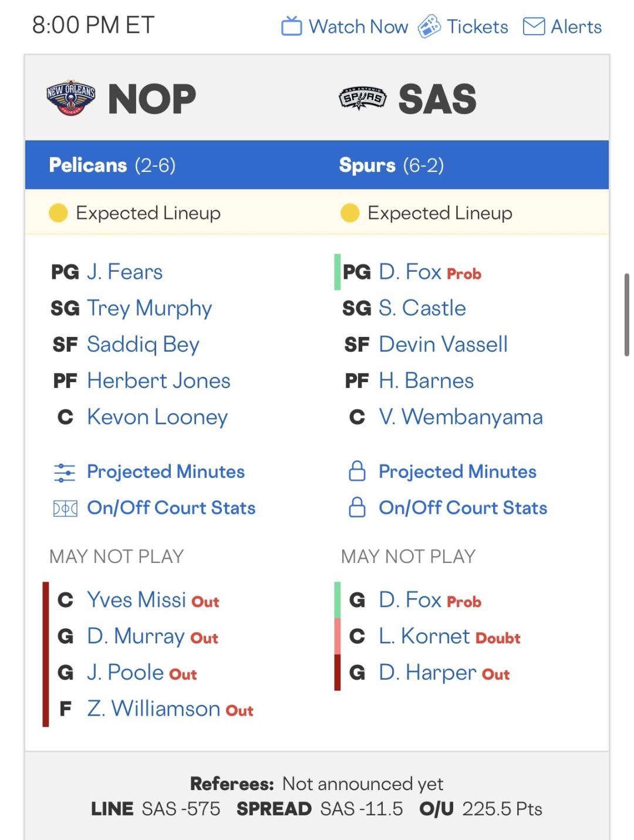The image size is (634, 840).
Task: Open L. Kornet doubtful player link
Action: pos(424,636)
